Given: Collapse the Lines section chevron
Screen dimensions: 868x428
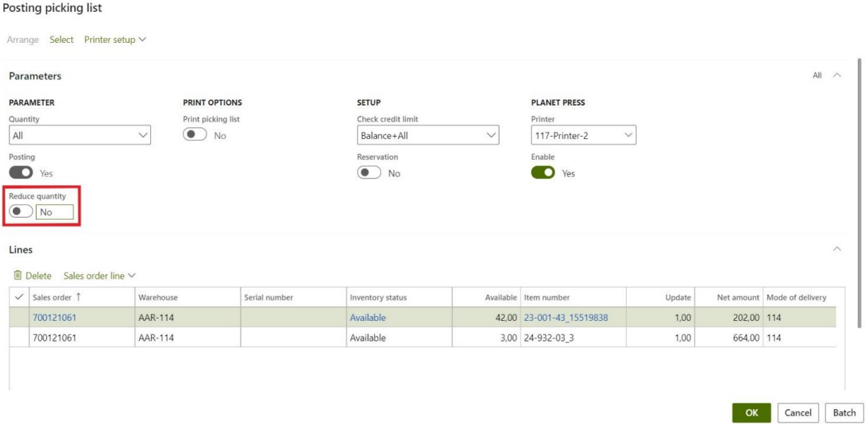Looking at the screenshot, I should pos(836,249).
